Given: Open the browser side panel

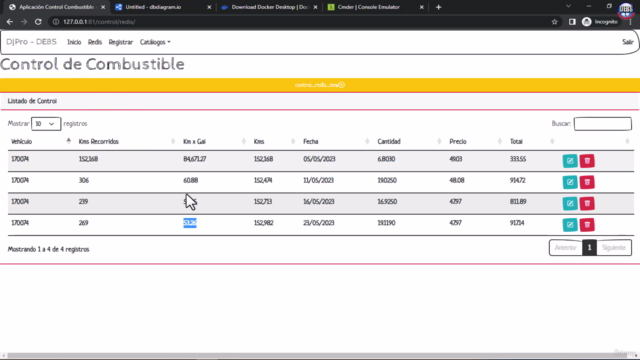Looking at the screenshot, I should (572, 22).
